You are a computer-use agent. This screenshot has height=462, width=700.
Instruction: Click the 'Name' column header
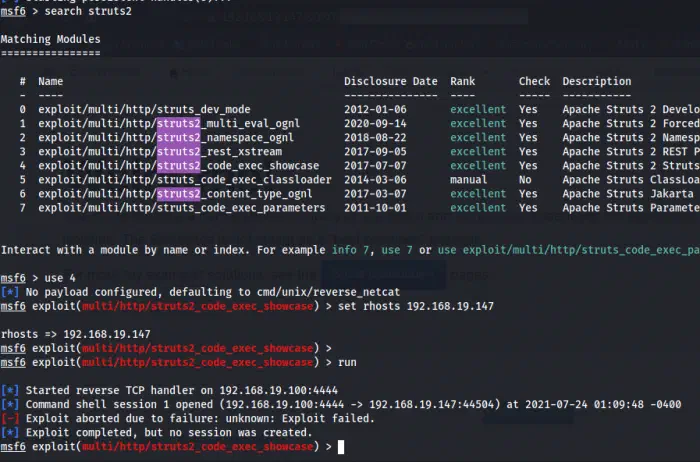50,81
